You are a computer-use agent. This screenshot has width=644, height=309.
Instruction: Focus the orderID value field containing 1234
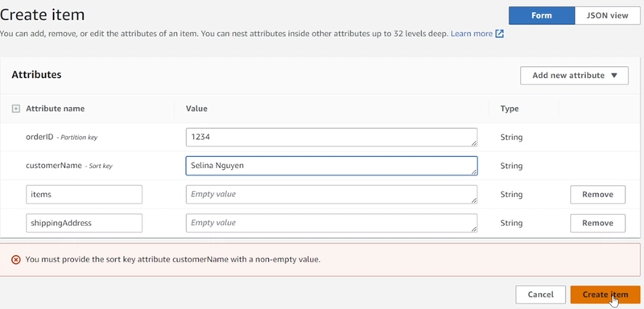pyautogui.click(x=332, y=137)
